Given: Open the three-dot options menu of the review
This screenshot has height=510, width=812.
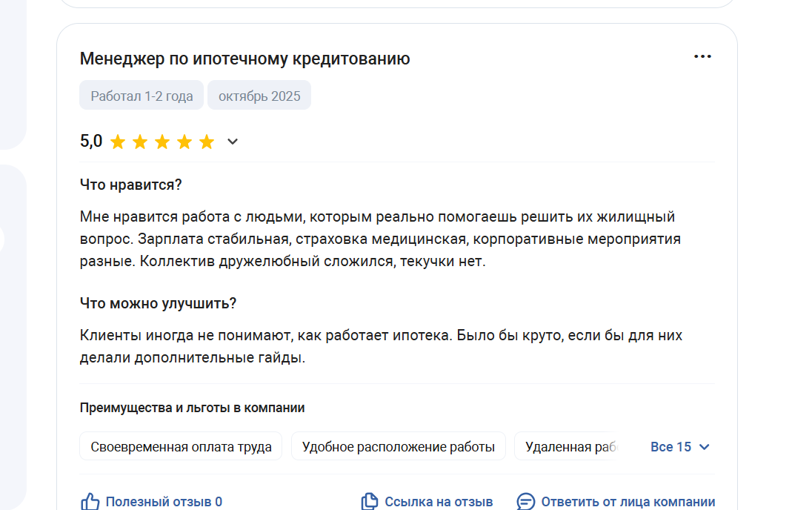Looking at the screenshot, I should [702, 57].
